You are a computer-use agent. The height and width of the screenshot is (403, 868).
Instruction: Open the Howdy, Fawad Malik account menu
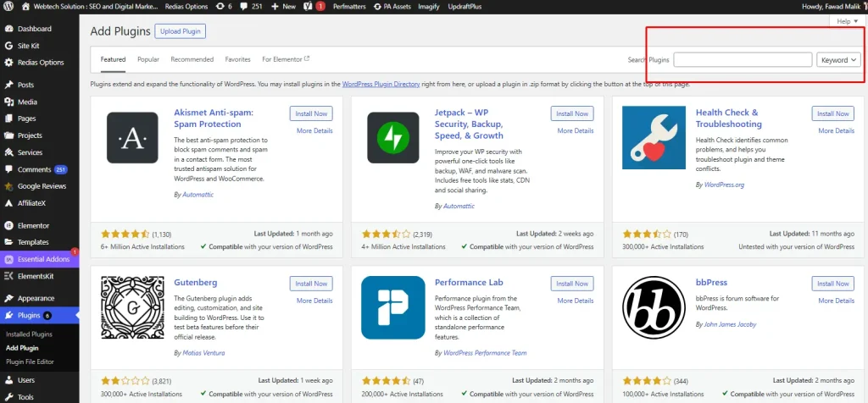(x=834, y=7)
